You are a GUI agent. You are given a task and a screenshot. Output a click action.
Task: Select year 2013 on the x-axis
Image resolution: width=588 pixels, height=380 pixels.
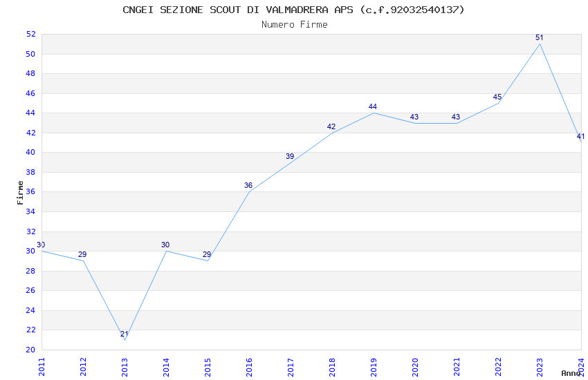125,367
